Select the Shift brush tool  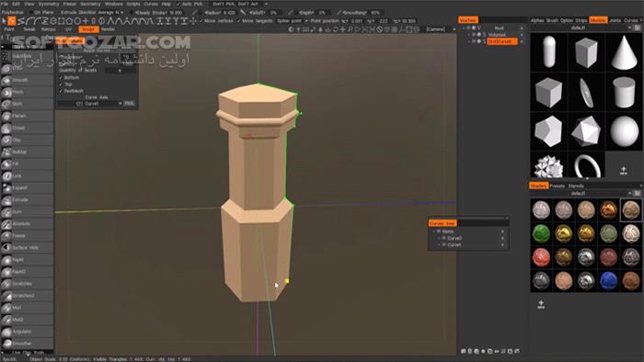27,104
